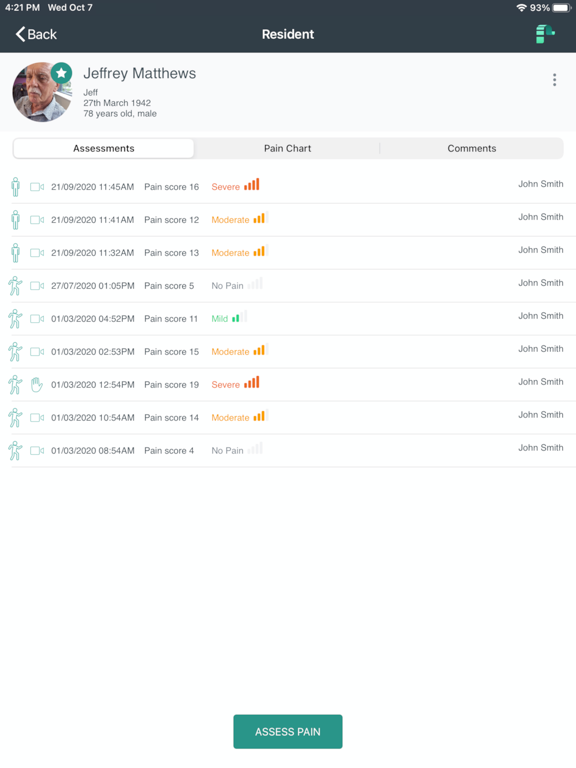This screenshot has width=576, height=768.
Task: Click John Smith on the score 16 row
Action: [541, 184]
